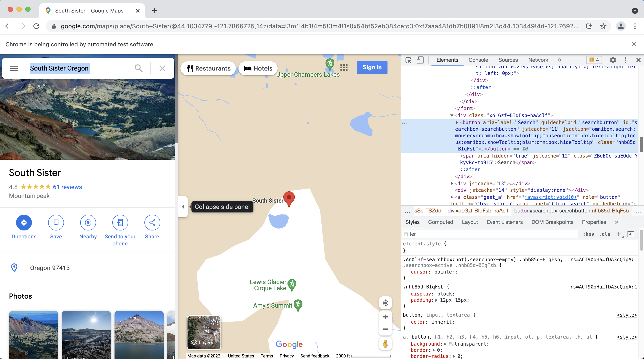Show more Styles pane tabs chevron

[x=617, y=222]
